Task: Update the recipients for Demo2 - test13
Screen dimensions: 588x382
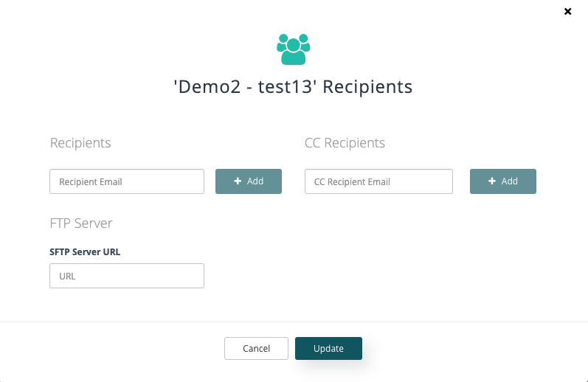Action: [328, 348]
